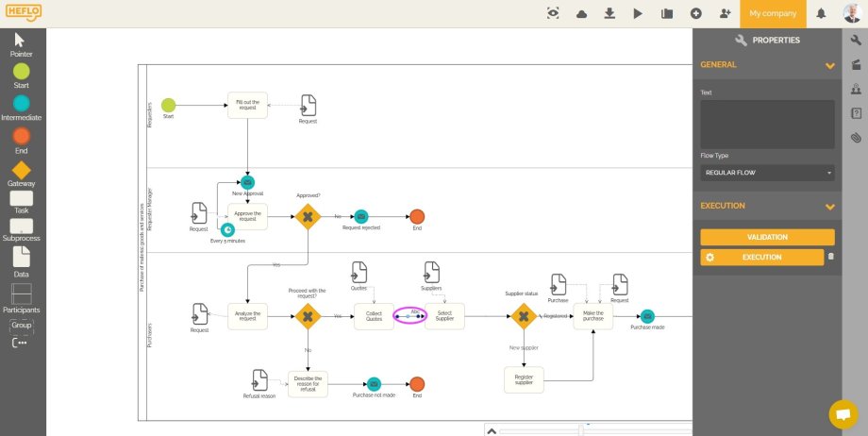Adjust the zoom slider handle
The image size is (868, 436).
click(580, 430)
